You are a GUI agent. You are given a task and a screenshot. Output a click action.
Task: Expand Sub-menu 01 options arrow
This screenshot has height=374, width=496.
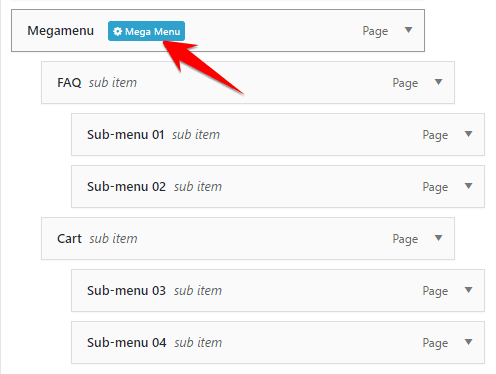click(468, 134)
